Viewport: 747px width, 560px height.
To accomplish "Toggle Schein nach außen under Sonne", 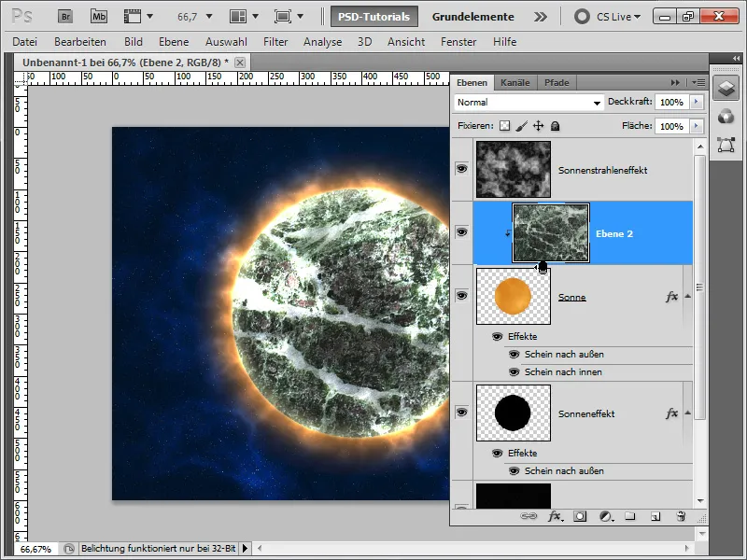I will (514, 355).
